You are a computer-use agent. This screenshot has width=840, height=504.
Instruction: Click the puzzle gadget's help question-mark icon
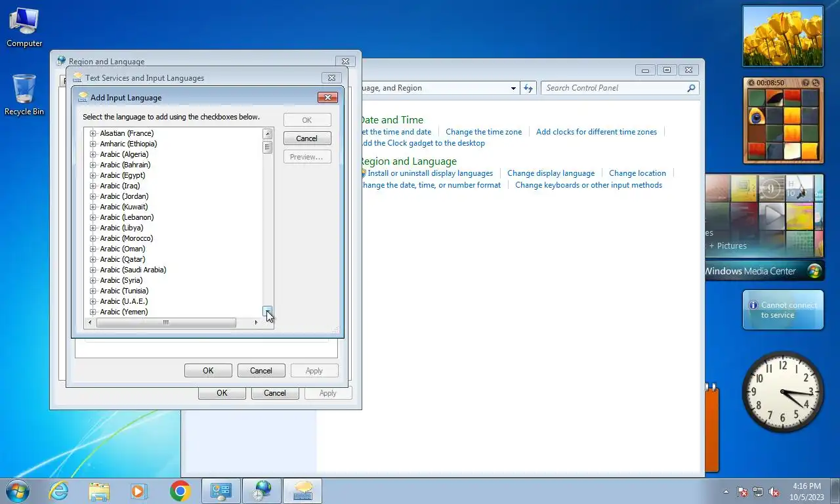click(806, 83)
